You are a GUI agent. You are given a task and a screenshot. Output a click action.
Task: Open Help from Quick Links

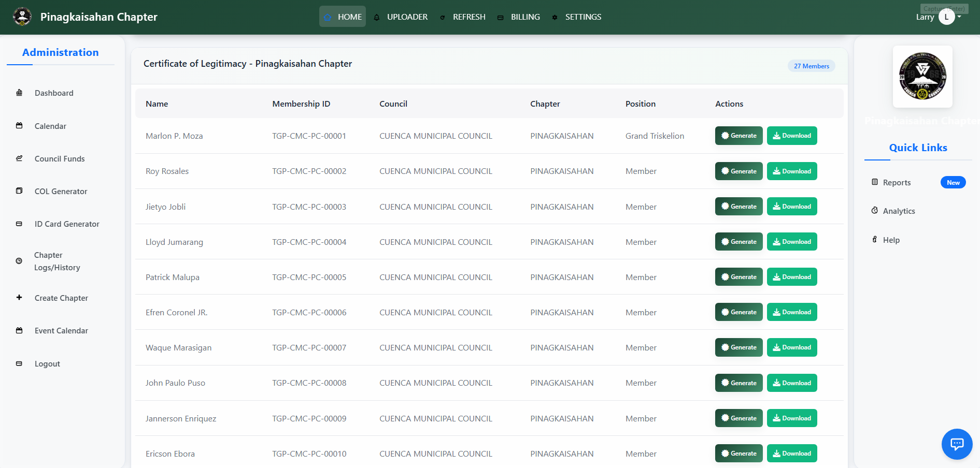(x=891, y=240)
